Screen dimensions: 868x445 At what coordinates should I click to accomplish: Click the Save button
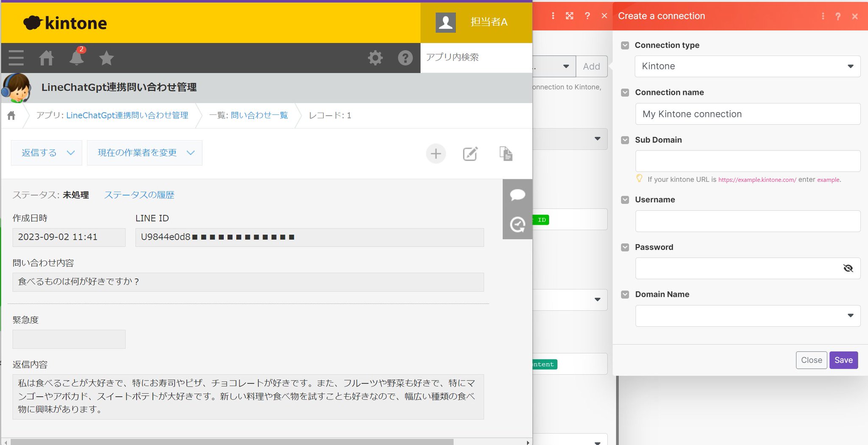[x=843, y=360]
